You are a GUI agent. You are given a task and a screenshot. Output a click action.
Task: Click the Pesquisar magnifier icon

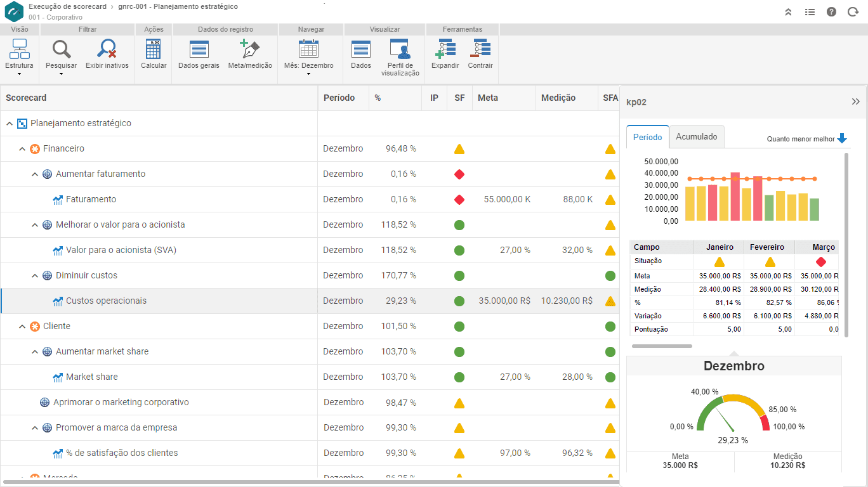pos(62,49)
